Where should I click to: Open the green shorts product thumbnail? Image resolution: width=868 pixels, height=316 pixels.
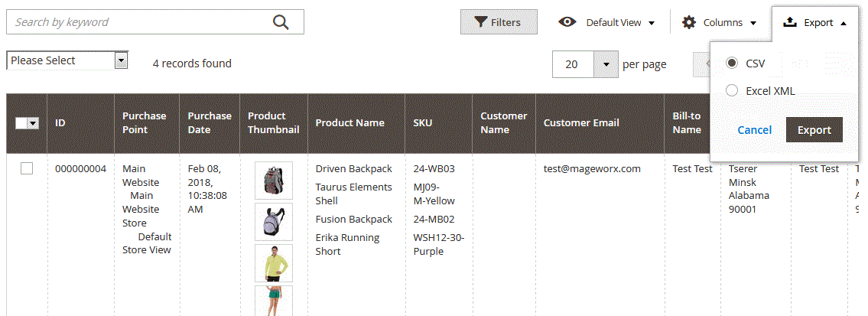tap(274, 301)
